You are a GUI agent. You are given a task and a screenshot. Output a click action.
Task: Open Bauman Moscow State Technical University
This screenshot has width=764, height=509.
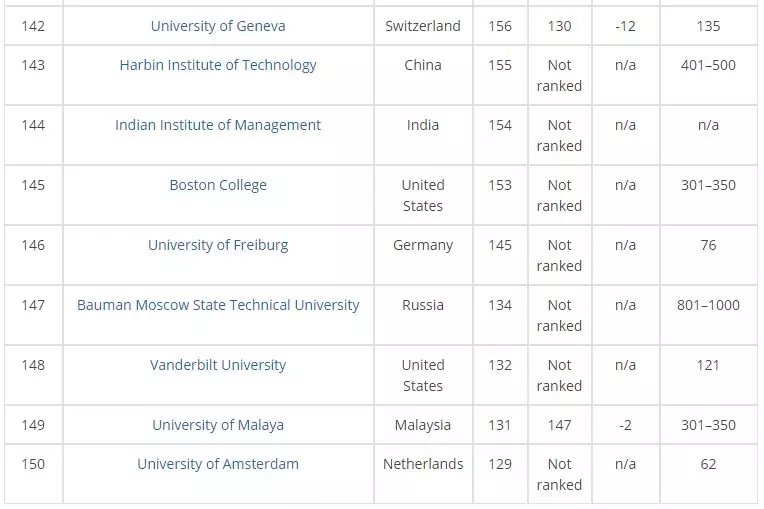click(218, 305)
